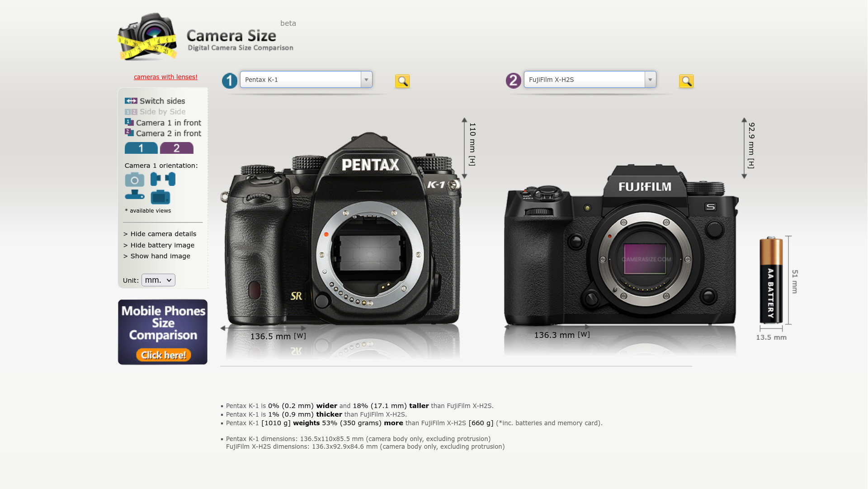Open the Unit mm. dropdown
868x489 pixels.
pyautogui.click(x=158, y=280)
